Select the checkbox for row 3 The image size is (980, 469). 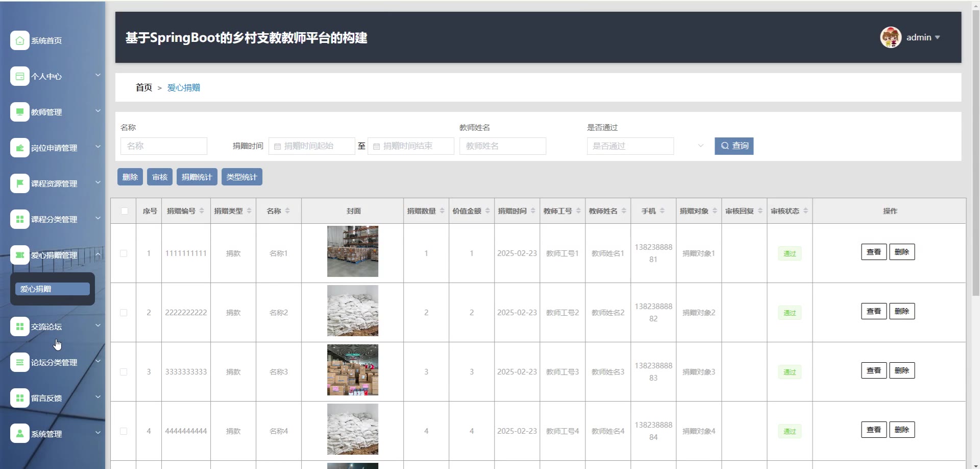click(x=124, y=372)
